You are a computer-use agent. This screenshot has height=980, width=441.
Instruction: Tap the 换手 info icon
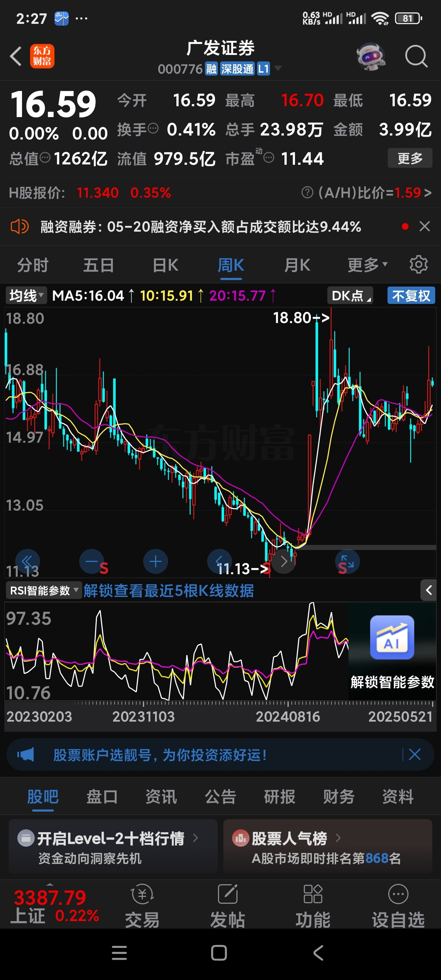pyautogui.click(x=153, y=129)
